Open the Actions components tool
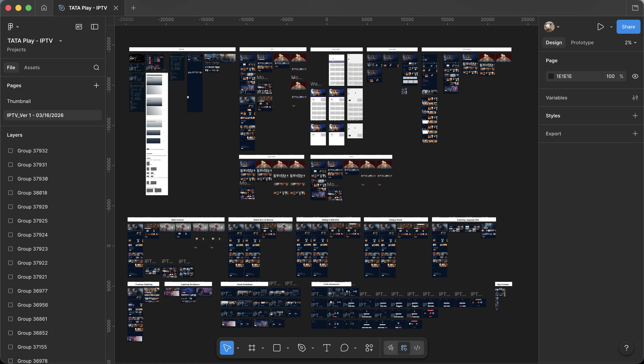 (369, 348)
